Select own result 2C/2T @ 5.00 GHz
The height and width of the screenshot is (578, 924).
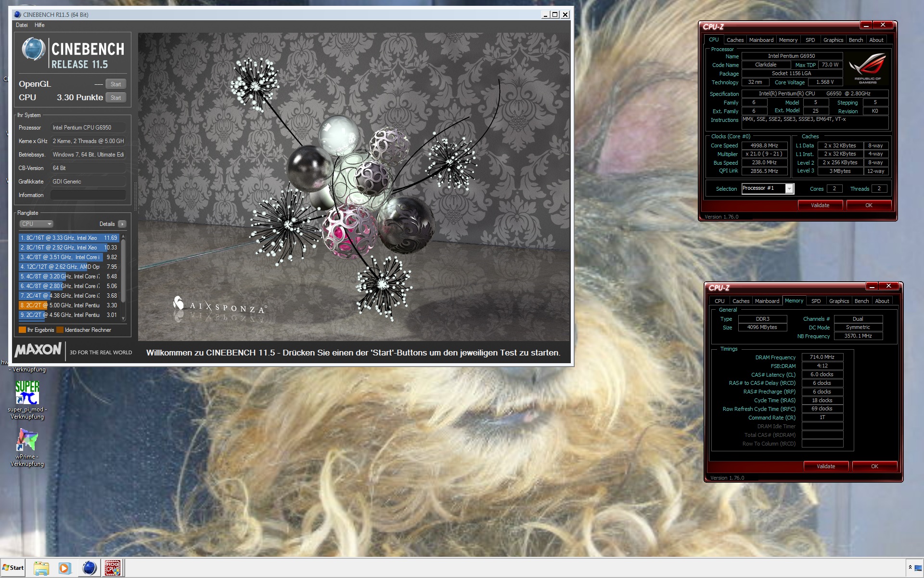(69, 305)
